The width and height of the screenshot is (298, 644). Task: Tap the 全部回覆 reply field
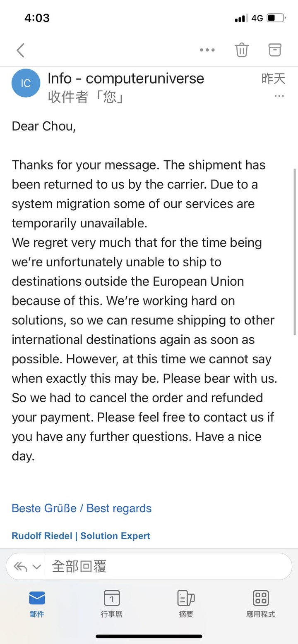click(x=168, y=566)
